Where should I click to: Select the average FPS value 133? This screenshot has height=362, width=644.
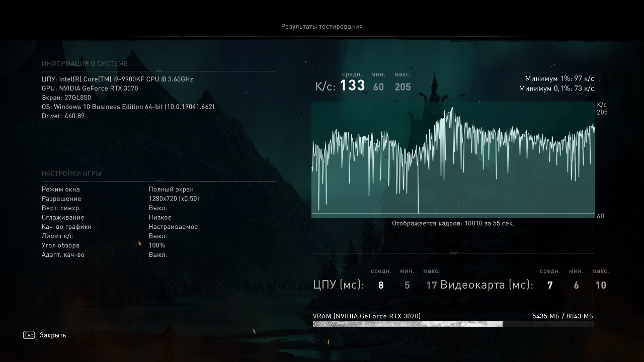(353, 86)
